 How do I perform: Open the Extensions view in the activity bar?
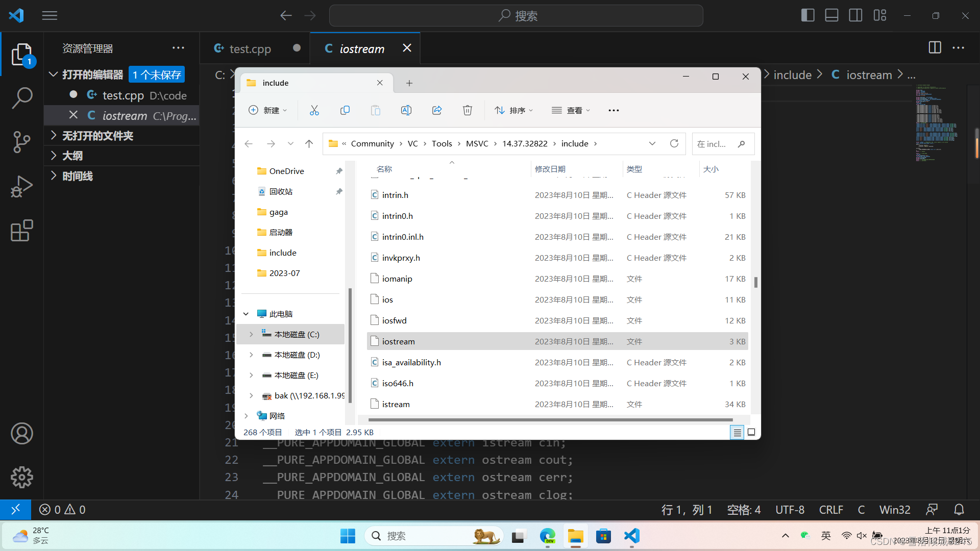point(21,231)
